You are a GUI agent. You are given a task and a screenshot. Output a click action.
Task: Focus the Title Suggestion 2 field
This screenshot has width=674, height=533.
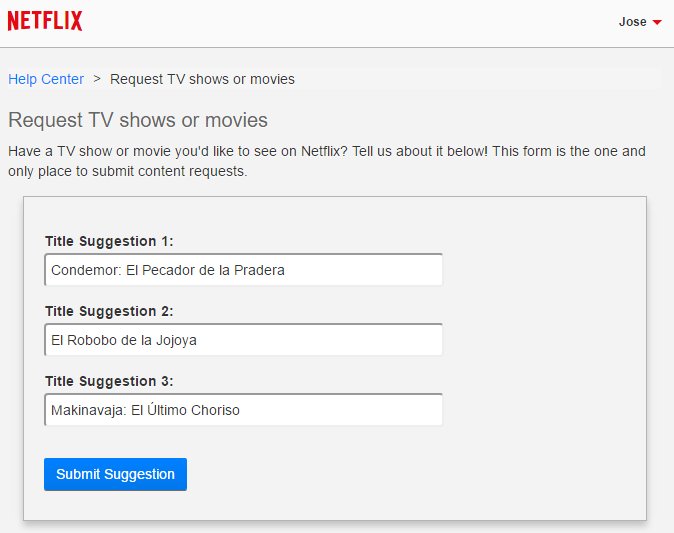pos(244,340)
